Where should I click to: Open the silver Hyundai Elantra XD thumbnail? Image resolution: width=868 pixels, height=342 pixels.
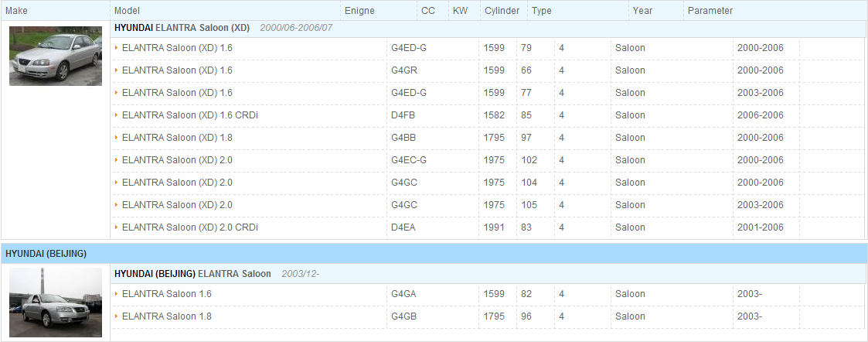click(x=56, y=56)
